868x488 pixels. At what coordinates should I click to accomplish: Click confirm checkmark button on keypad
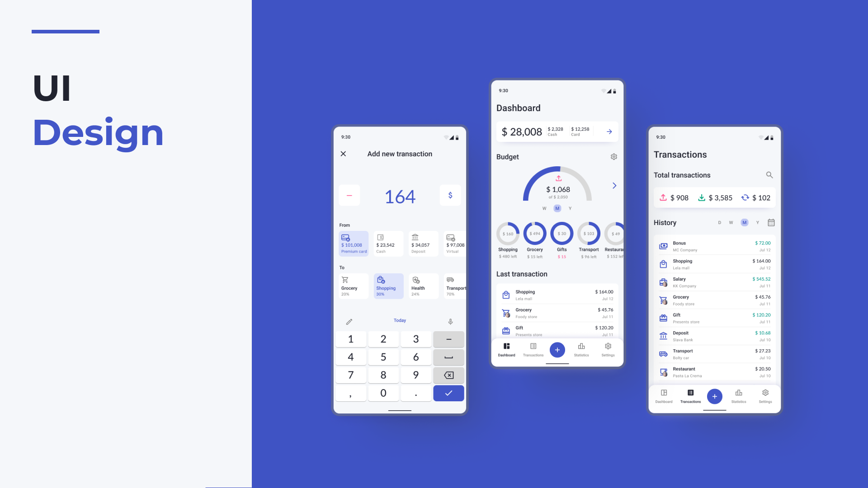click(448, 393)
